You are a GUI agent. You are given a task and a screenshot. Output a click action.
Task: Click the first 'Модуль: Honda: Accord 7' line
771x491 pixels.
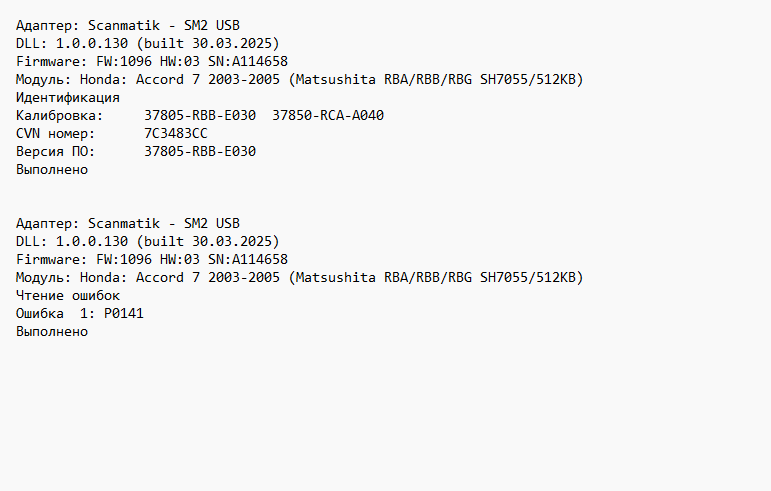pos(299,80)
